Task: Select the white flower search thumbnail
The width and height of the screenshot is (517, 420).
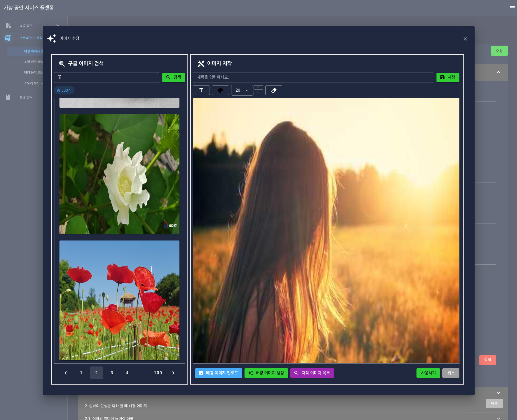Action: (119, 174)
